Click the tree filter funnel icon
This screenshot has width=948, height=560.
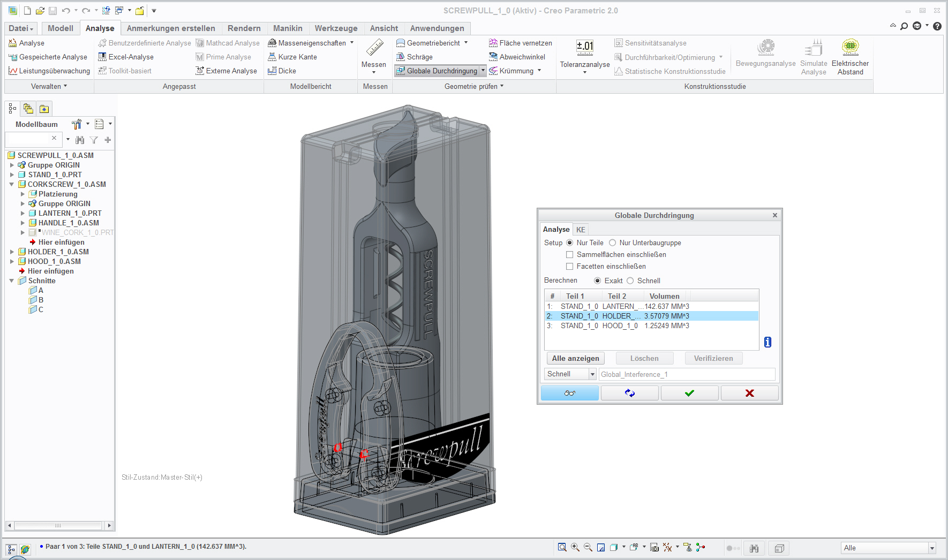pos(94,140)
